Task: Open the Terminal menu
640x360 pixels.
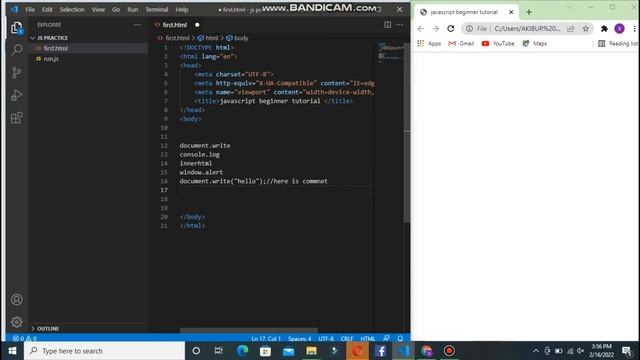Action: (157, 9)
